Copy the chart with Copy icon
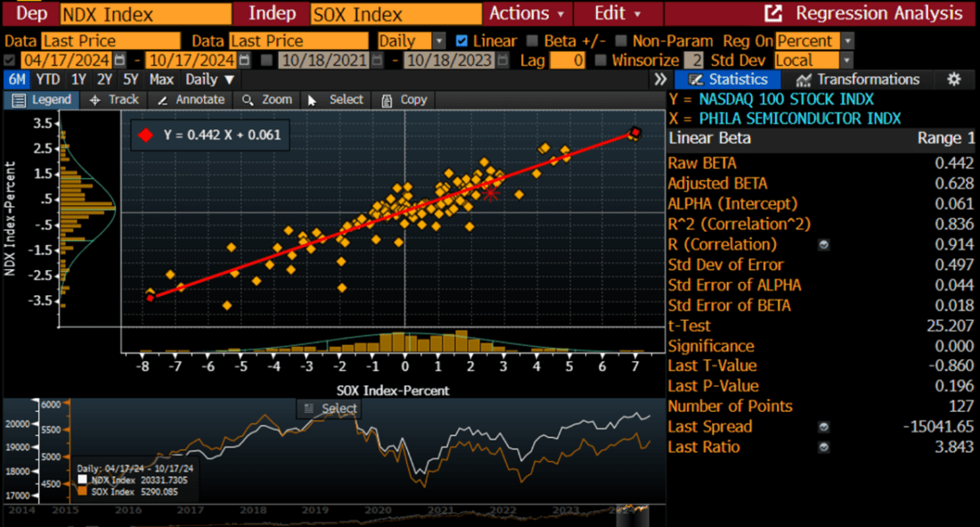The image size is (980, 527). pyautogui.click(x=387, y=100)
